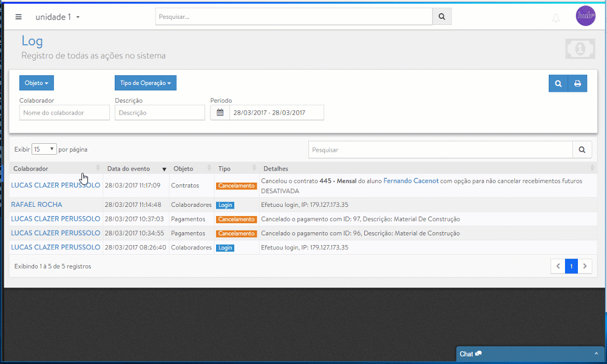Open the Fernando Cacenot student link
The width and height of the screenshot is (607, 364).
(x=411, y=181)
